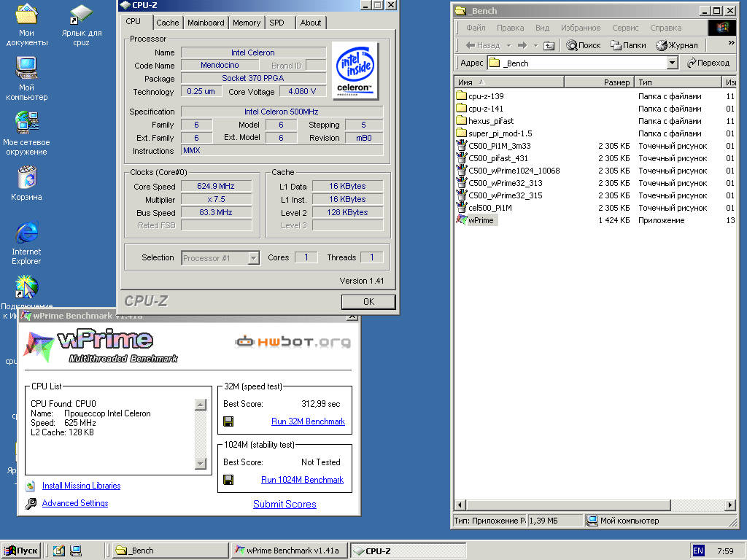Click the Журнал history toolbar button
Screen dimensions: 747x560
pos(677,45)
